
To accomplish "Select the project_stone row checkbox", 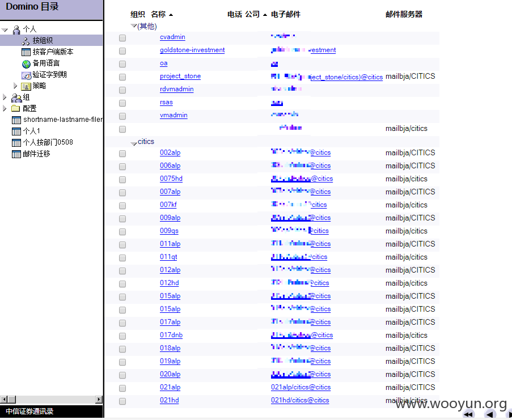I will pyautogui.click(x=122, y=77).
